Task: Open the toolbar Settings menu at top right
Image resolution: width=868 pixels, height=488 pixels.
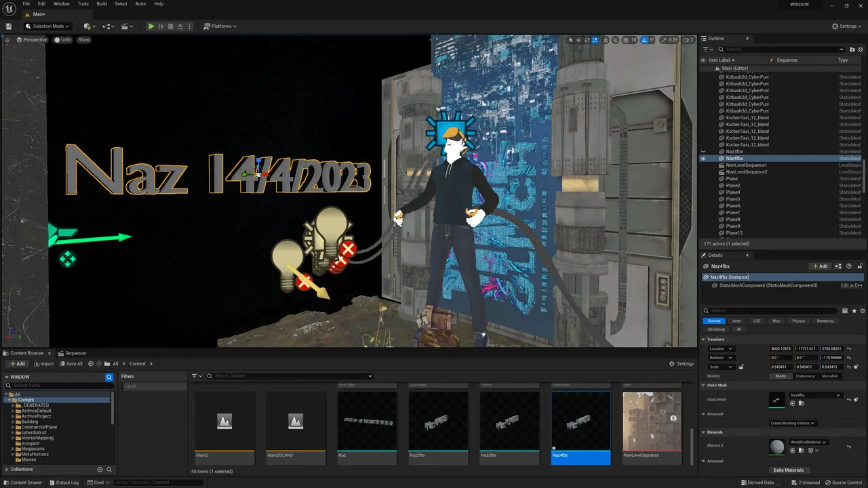Action: 847,26
